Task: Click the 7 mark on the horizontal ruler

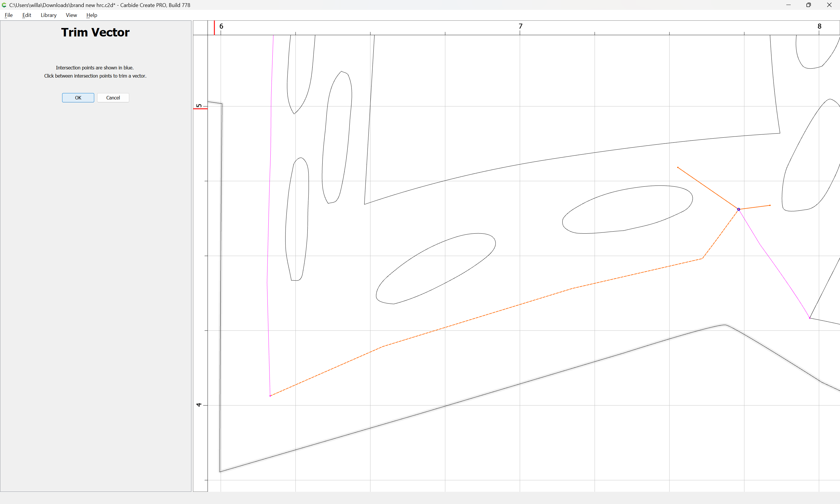Action: pyautogui.click(x=521, y=26)
